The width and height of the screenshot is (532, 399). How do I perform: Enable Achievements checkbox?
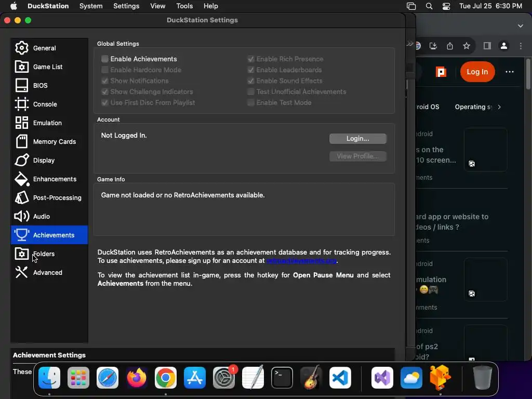105,59
